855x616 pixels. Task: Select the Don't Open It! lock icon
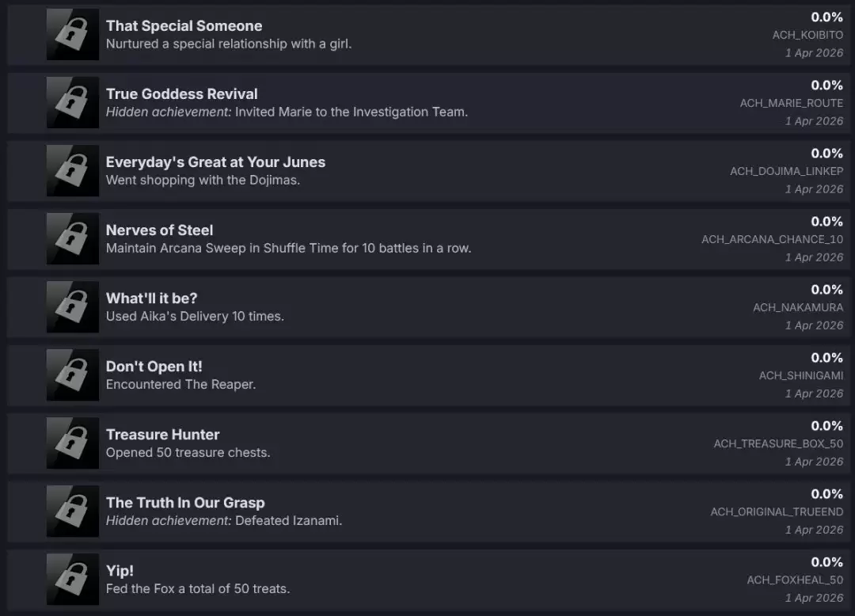73,375
